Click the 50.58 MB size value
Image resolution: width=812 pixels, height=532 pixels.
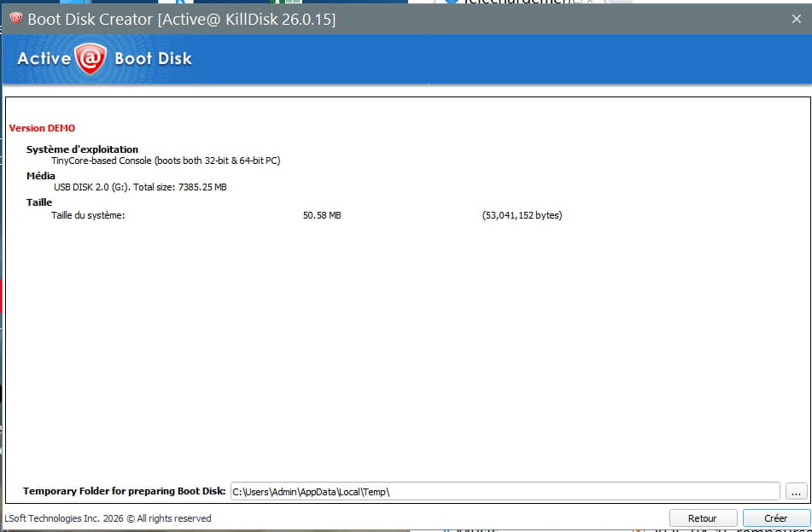[322, 215]
